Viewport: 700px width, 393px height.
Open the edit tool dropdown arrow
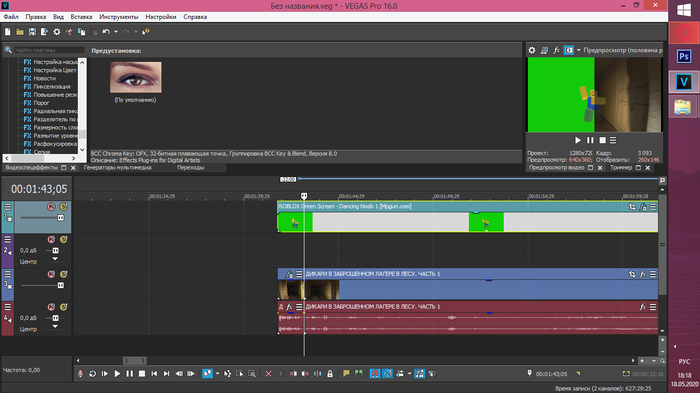217,374
